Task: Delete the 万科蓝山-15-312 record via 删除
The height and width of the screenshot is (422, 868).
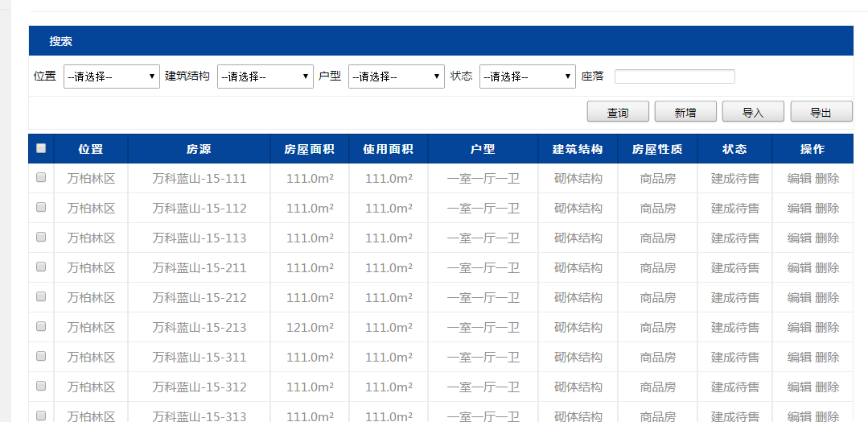Action: tap(827, 387)
